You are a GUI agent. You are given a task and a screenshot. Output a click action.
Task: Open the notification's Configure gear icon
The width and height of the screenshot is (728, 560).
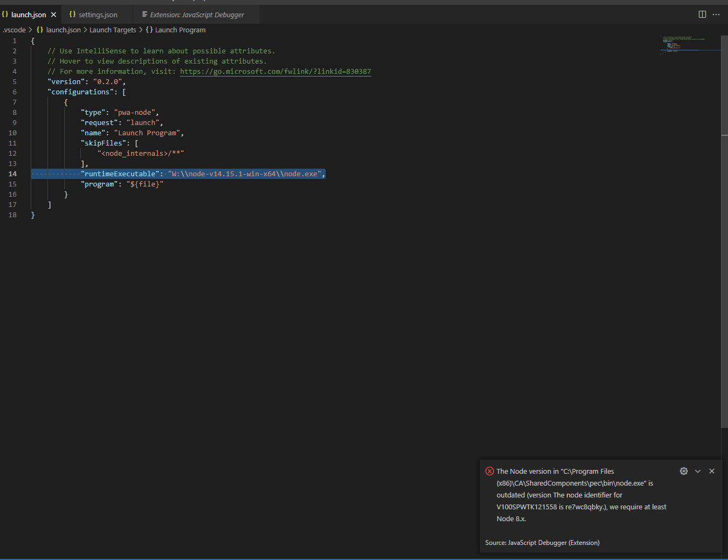coord(684,471)
